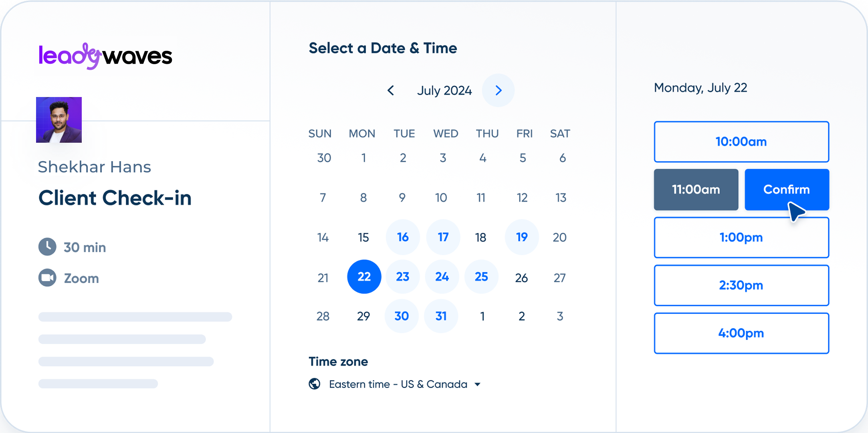The width and height of the screenshot is (868, 433).
Task: Click the globe time zone icon
Action: point(315,384)
